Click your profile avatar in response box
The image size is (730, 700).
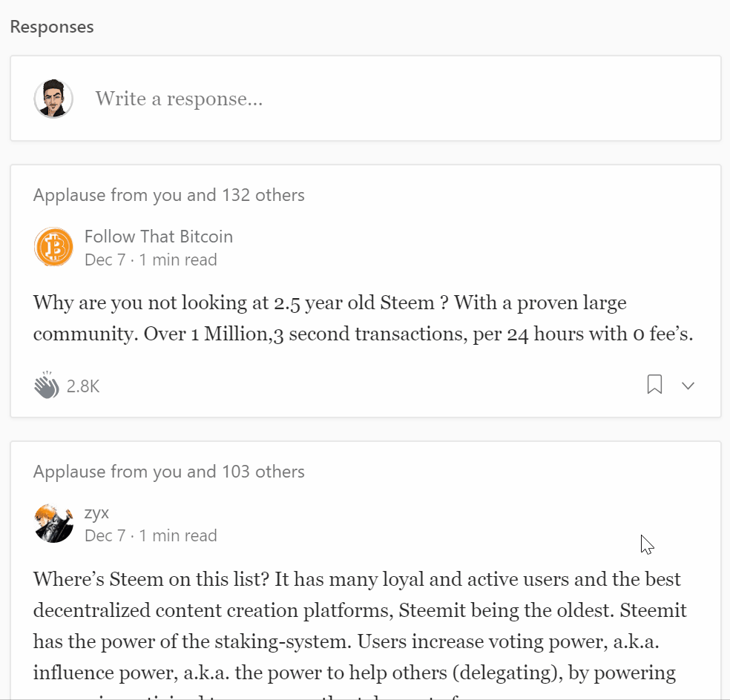click(x=53, y=99)
